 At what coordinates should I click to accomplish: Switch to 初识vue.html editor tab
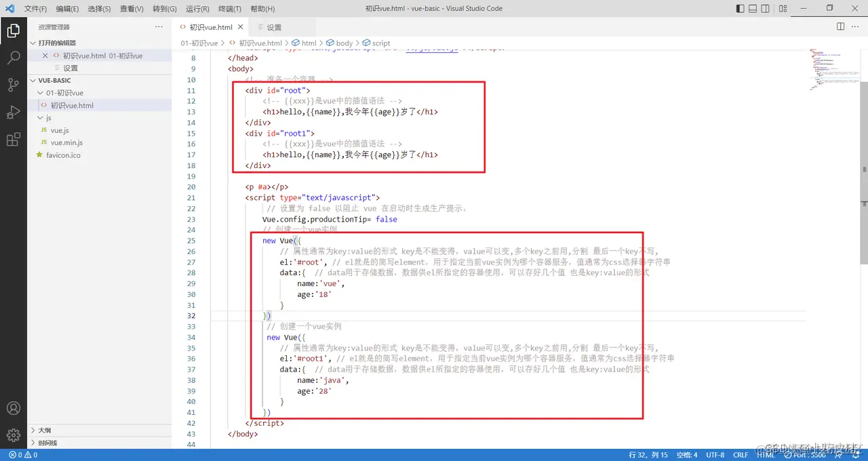(210, 27)
